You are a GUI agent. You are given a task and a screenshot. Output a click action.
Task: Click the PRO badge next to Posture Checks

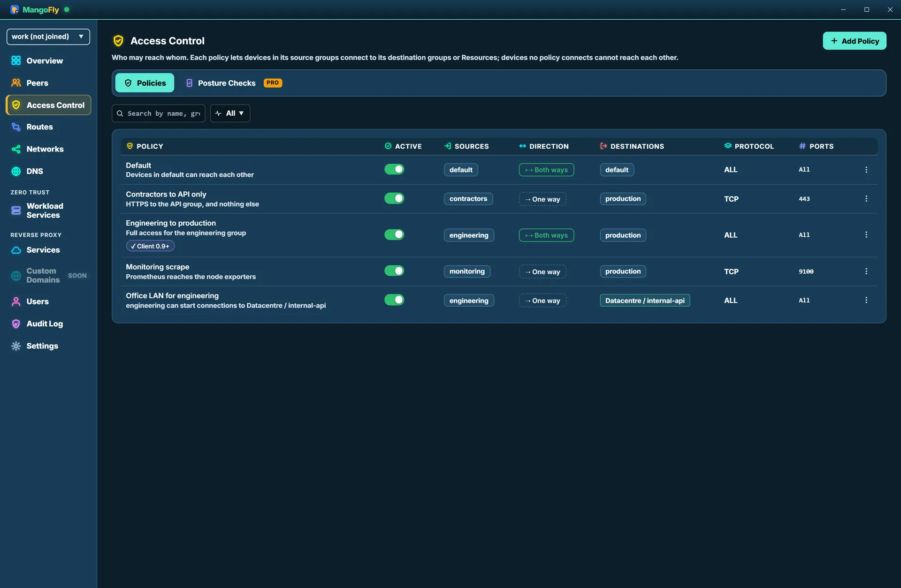click(x=273, y=83)
